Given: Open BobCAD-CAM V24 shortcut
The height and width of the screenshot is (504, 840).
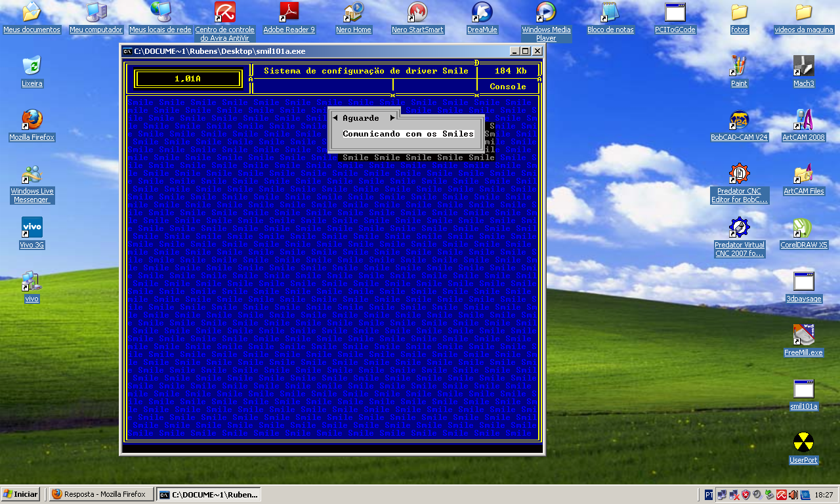Looking at the screenshot, I should point(739,125).
